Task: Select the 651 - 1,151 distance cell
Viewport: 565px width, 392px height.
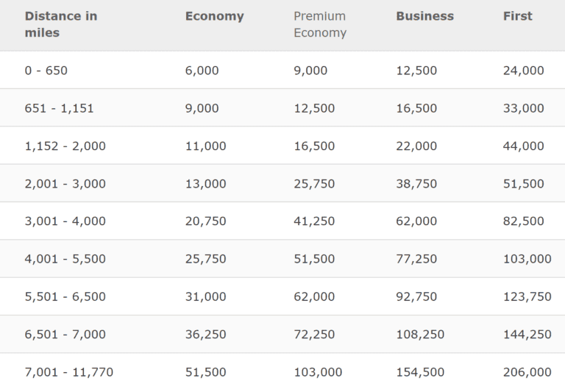Action: pyautogui.click(x=59, y=108)
